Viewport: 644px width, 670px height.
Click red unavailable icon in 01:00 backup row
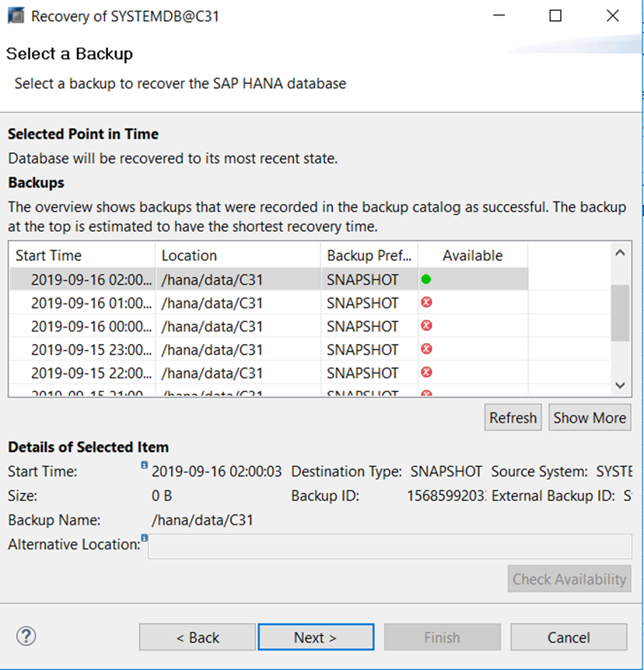tap(426, 303)
